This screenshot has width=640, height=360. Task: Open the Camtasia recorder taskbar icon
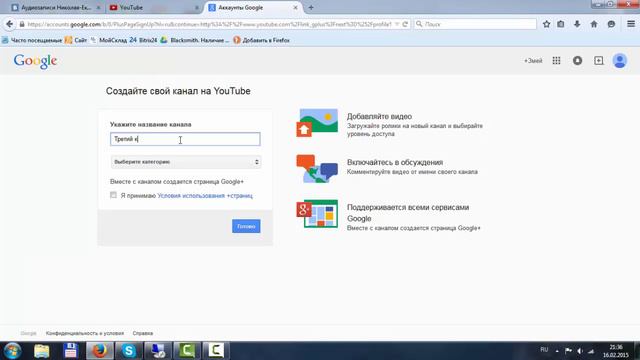[187, 351]
